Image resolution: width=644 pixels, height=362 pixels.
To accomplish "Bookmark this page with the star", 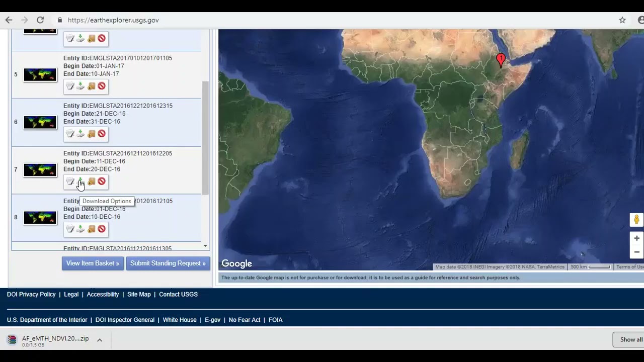I will pyautogui.click(x=622, y=20).
